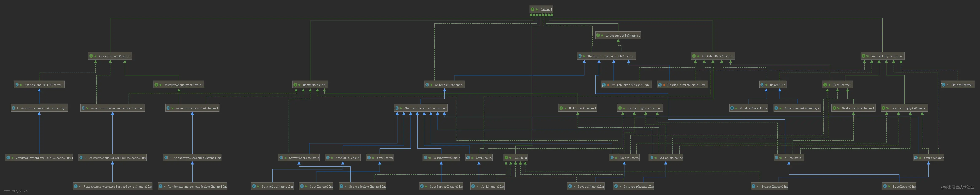
Task: Select the SourceChannelImp node
Action: (x=770, y=186)
